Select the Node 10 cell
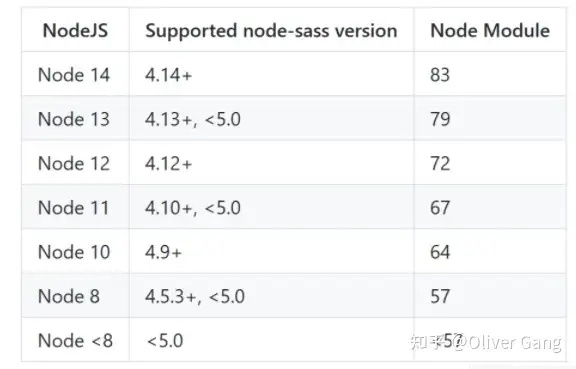The height and width of the screenshot is (369, 576). click(x=74, y=252)
